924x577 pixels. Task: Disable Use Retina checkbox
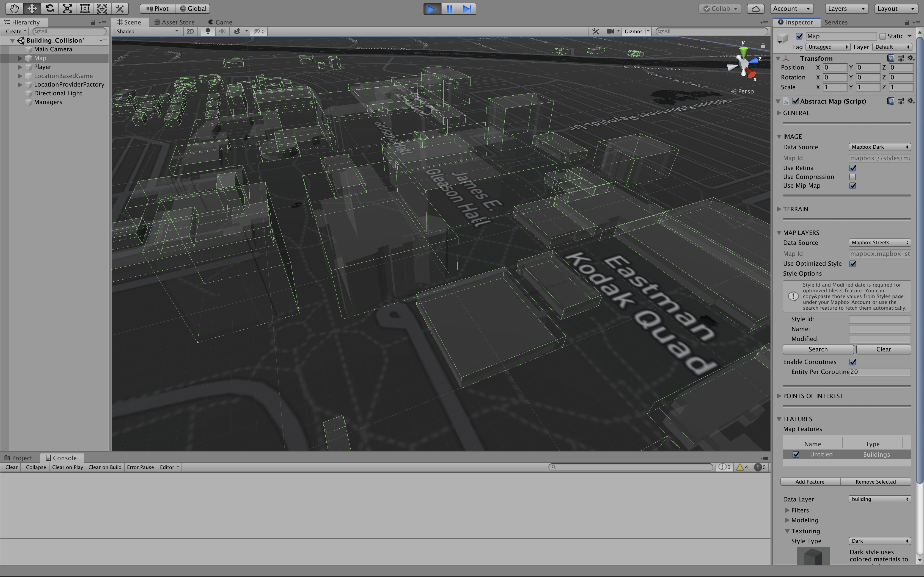coord(852,168)
